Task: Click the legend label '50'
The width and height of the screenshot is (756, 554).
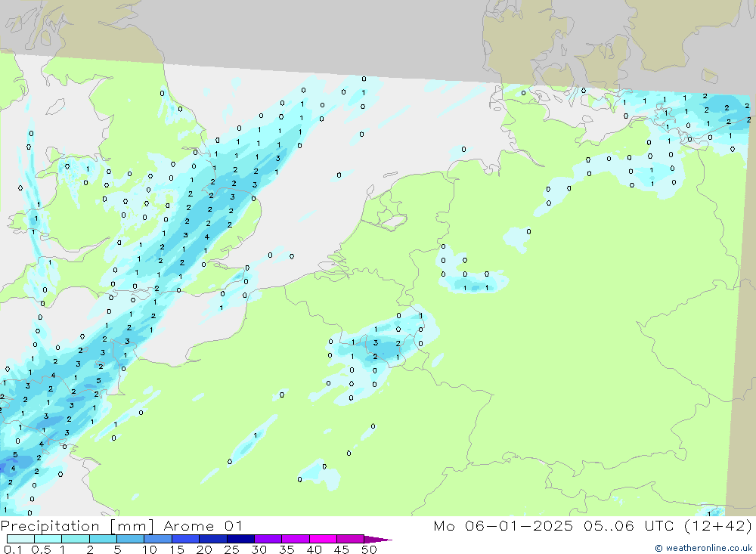Action: click(369, 549)
